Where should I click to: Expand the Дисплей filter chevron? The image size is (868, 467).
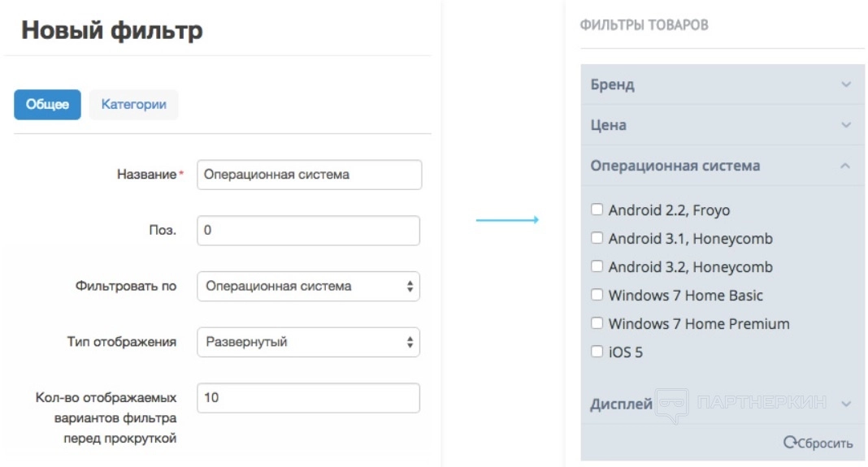tap(846, 404)
